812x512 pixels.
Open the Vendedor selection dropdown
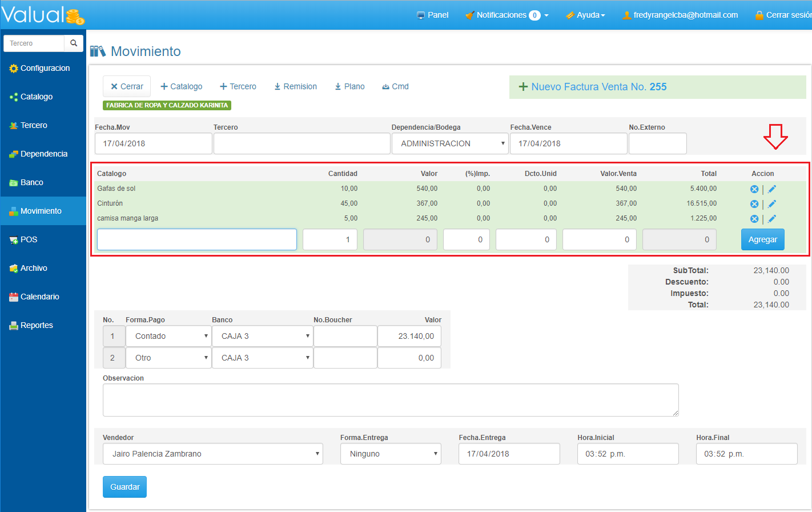[212, 454]
